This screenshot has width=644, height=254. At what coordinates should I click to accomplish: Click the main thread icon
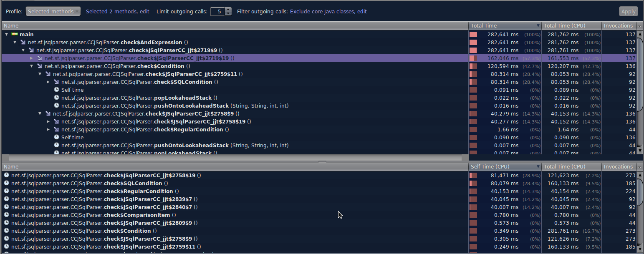click(14, 35)
